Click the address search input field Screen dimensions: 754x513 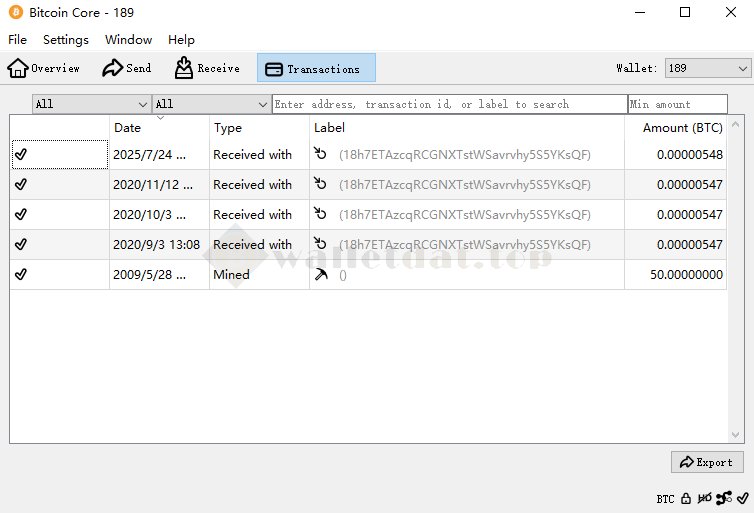pyautogui.click(x=449, y=104)
